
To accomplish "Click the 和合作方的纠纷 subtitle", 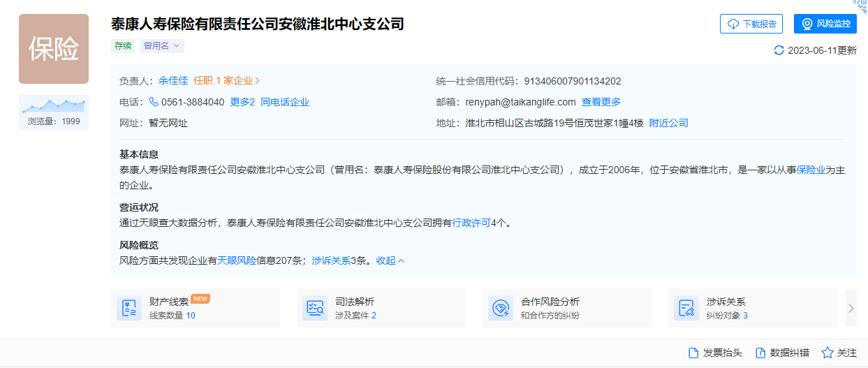I will (550, 316).
